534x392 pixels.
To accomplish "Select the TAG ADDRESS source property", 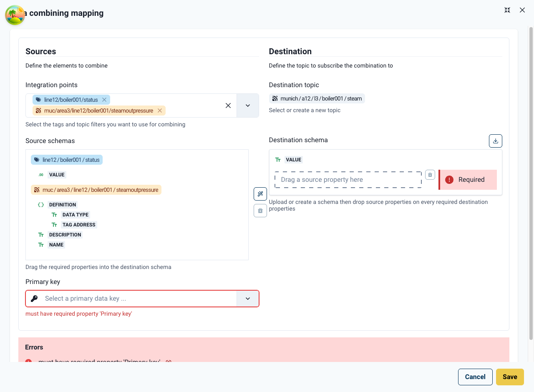I will pyautogui.click(x=79, y=225).
